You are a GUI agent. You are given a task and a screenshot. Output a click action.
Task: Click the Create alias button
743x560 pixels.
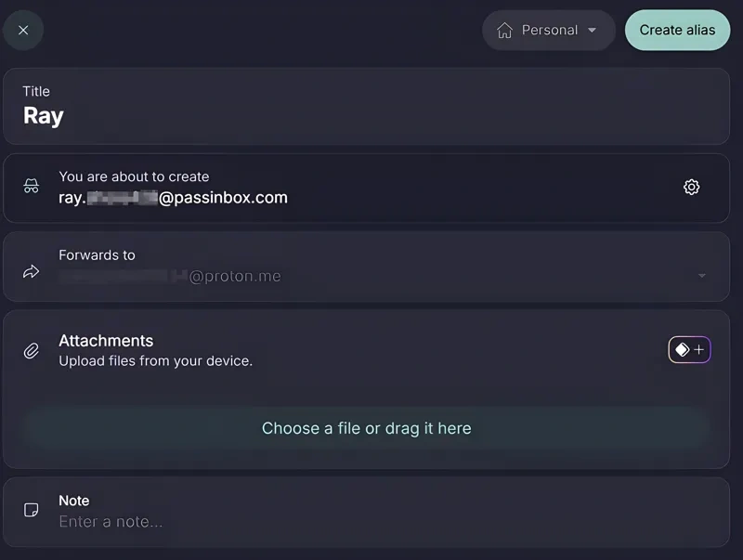677,30
